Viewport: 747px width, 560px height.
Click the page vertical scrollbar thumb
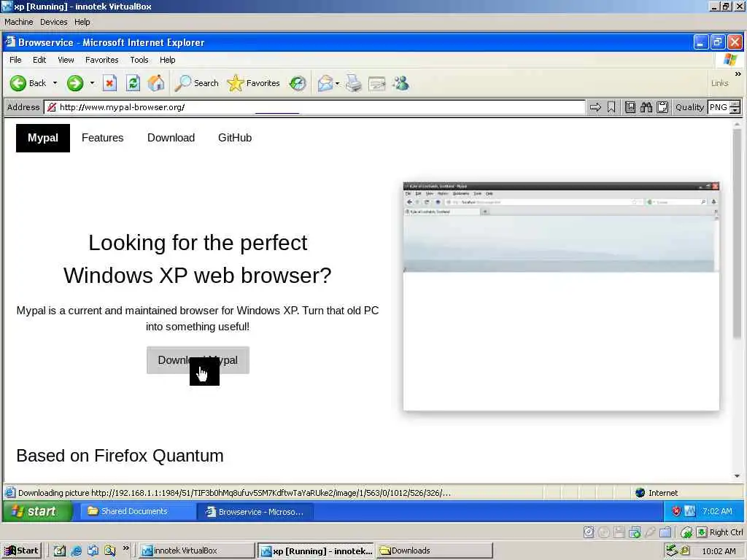coord(737,233)
